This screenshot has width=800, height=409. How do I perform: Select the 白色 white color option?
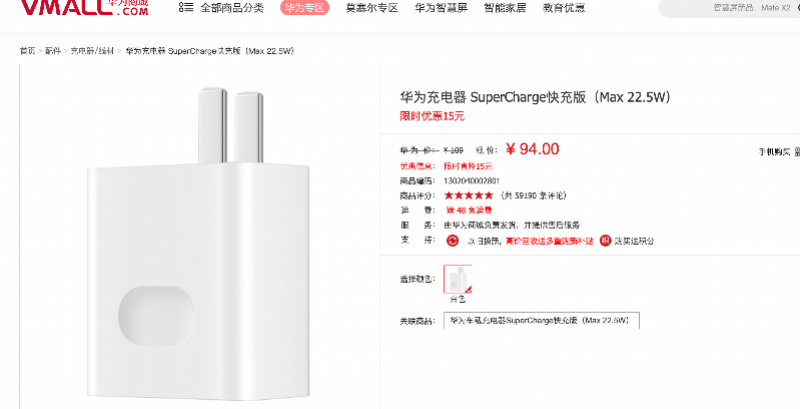coord(458,279)
